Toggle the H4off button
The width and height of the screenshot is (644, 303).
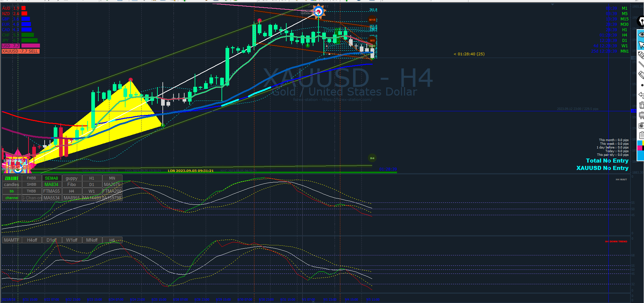pyautogui.click(x=32, y=240)
